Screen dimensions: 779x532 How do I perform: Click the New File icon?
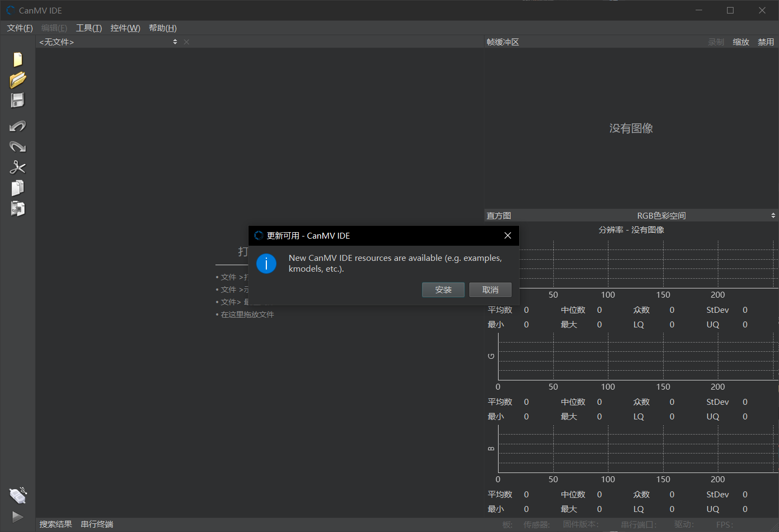point(18,60)
